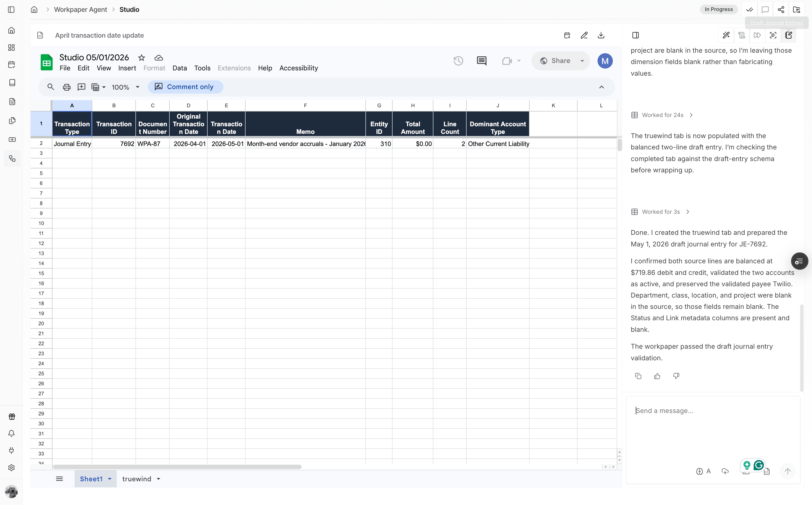Open notifications bell in sidebar
Image resolution: width=812 pixels, height=505 pixels.
coord(12,434)
